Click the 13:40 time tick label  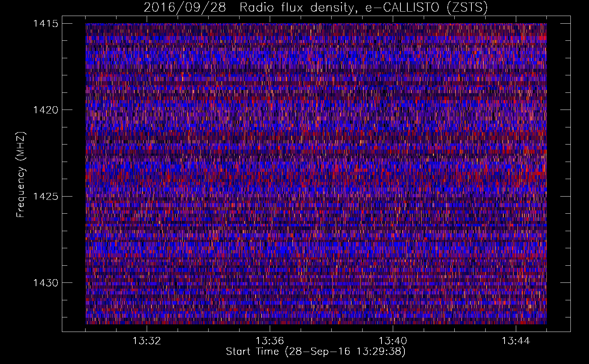tap(393, 341)
